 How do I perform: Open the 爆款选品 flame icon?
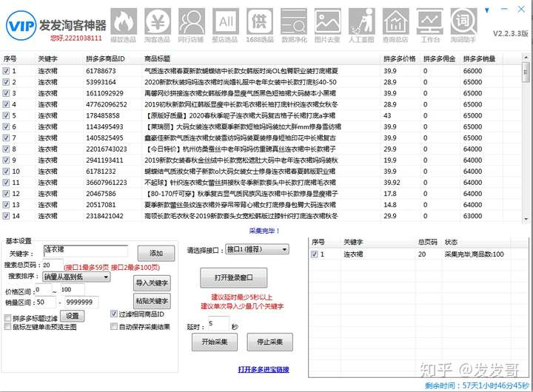coord(124,21)
